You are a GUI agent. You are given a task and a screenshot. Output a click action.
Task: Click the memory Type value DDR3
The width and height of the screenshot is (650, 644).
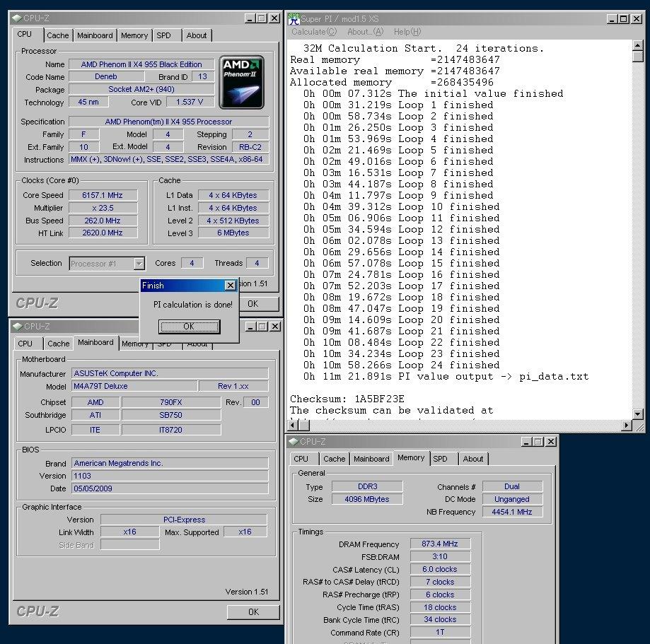367,486
